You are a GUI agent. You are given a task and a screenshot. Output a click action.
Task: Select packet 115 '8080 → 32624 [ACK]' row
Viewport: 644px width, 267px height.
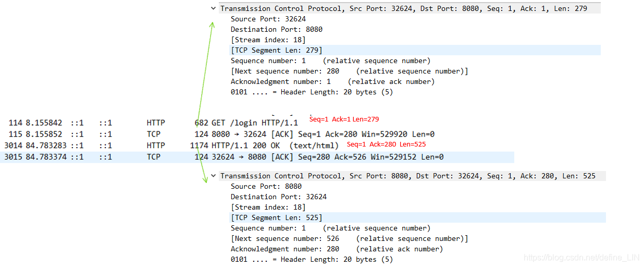tap(257, 134)
